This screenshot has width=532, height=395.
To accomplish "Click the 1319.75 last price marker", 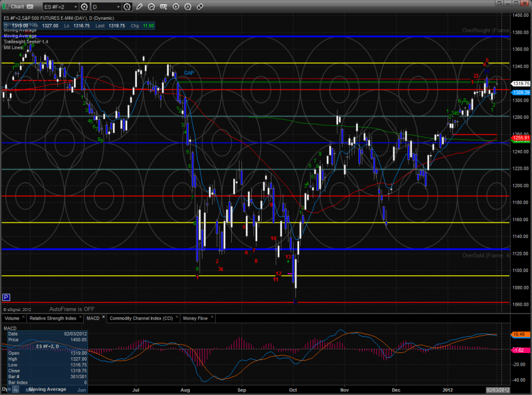I will [521, 83].
